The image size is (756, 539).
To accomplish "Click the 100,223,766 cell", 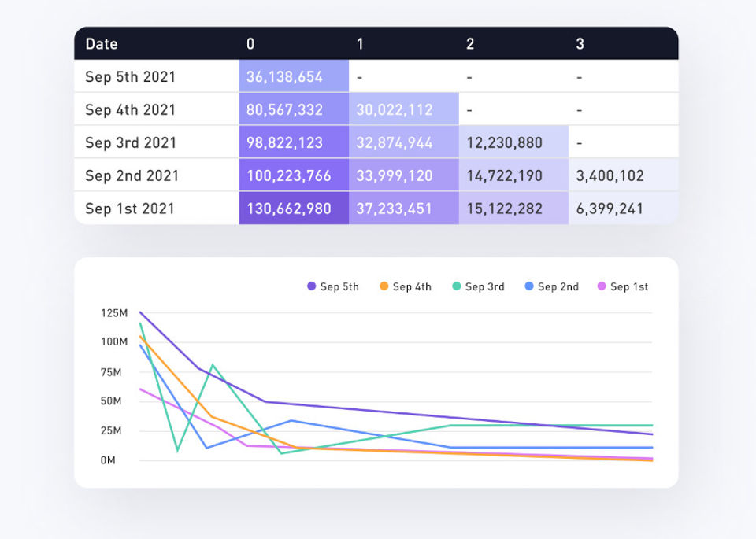I will click(293, 176).
